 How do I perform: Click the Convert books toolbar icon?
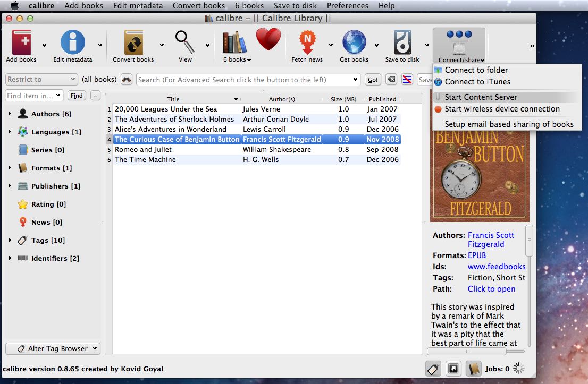133,42
